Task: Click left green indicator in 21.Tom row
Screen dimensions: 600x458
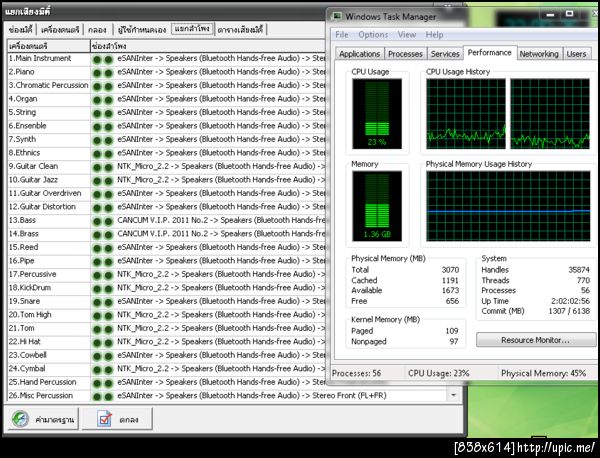Action: click(x=97, y=329)
